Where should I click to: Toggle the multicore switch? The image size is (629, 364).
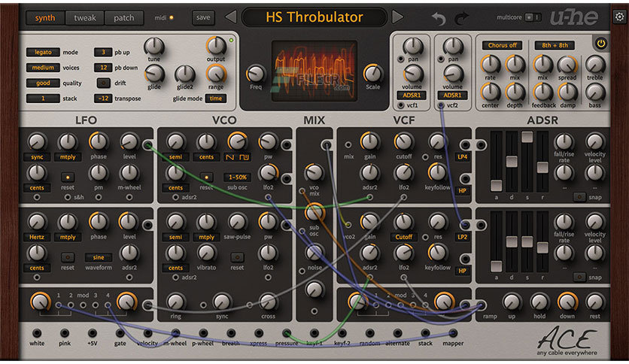[x=533, y=17]
